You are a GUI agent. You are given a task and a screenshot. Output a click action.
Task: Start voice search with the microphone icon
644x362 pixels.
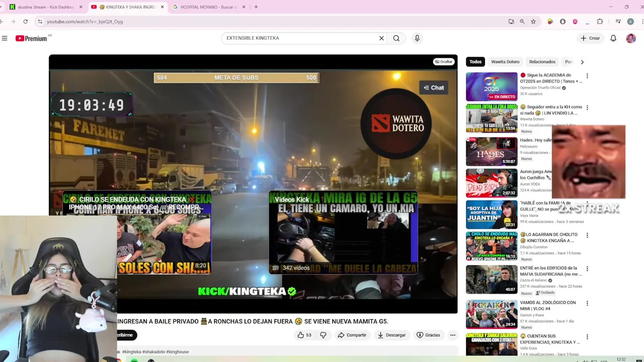(417, 38)
